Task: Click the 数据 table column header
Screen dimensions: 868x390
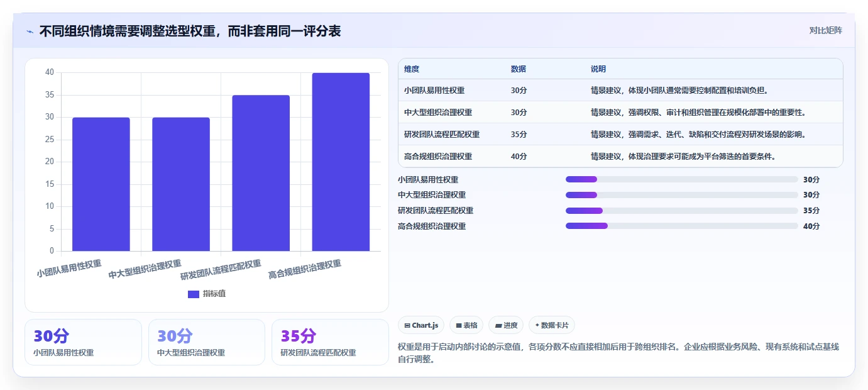Action: click(x=519, y=69)
